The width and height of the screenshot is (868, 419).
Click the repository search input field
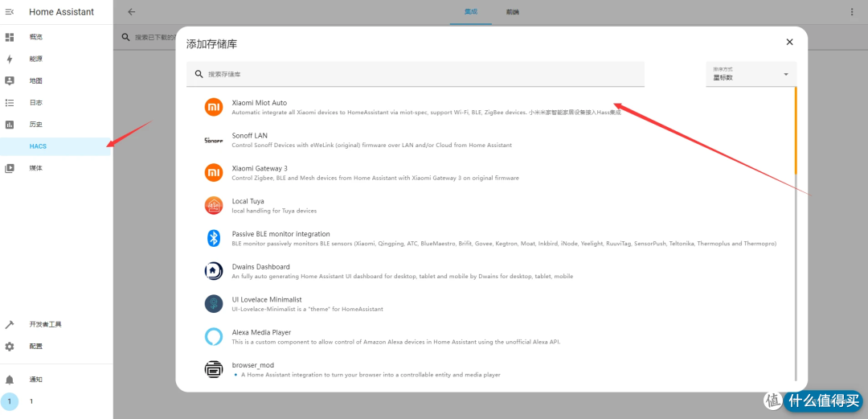point(416,74)
